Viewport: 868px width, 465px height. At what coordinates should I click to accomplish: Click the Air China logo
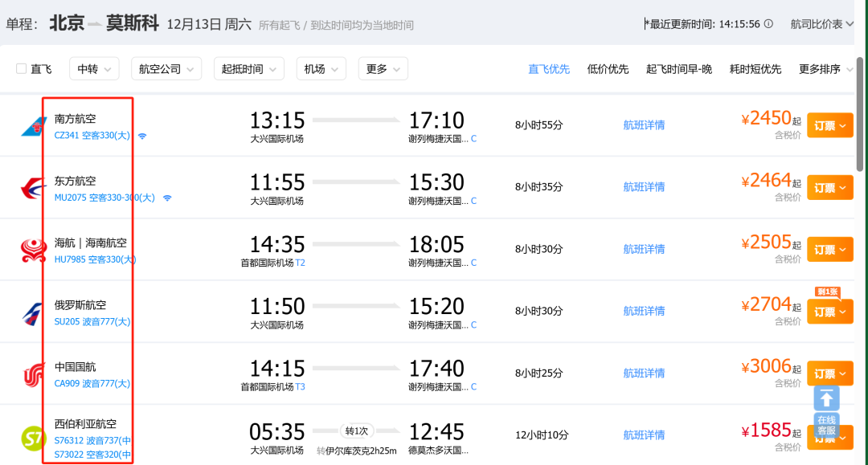click(x=33, y=374)
